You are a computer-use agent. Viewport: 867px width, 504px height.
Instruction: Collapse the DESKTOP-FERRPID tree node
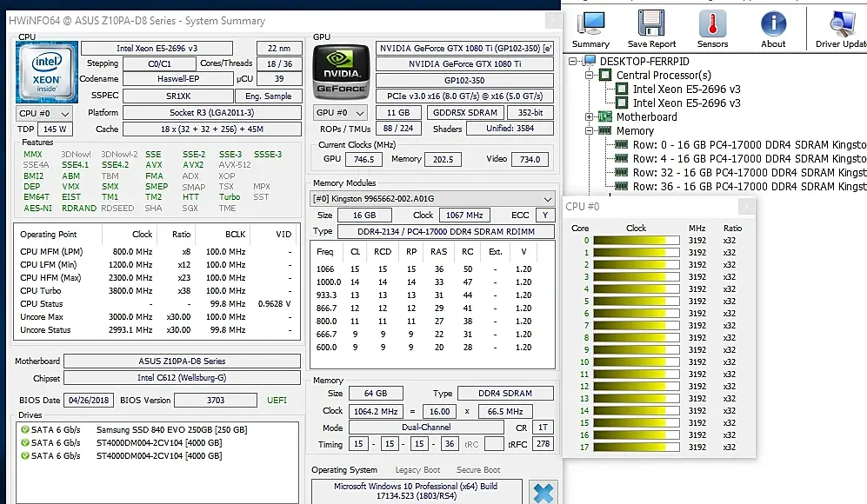[x=572, y=62]
